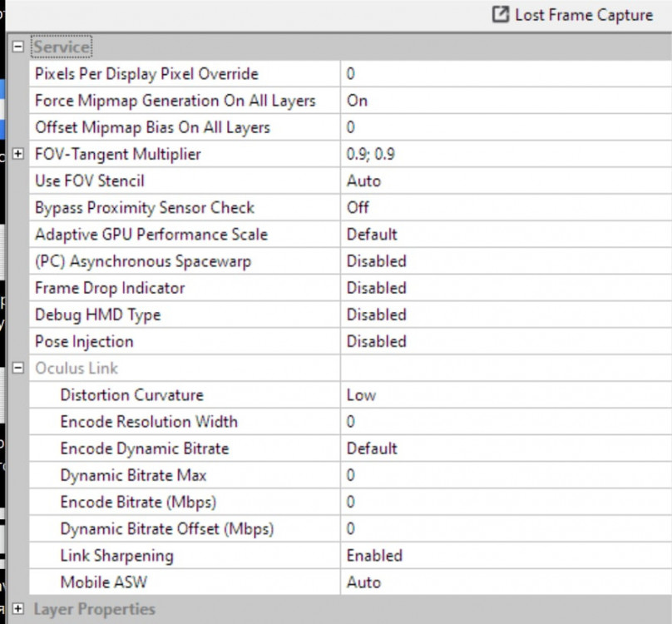The width and height of the screenshot is (672, 624).
Task: Open the Lost Frame Capture link
Action: 583,15
